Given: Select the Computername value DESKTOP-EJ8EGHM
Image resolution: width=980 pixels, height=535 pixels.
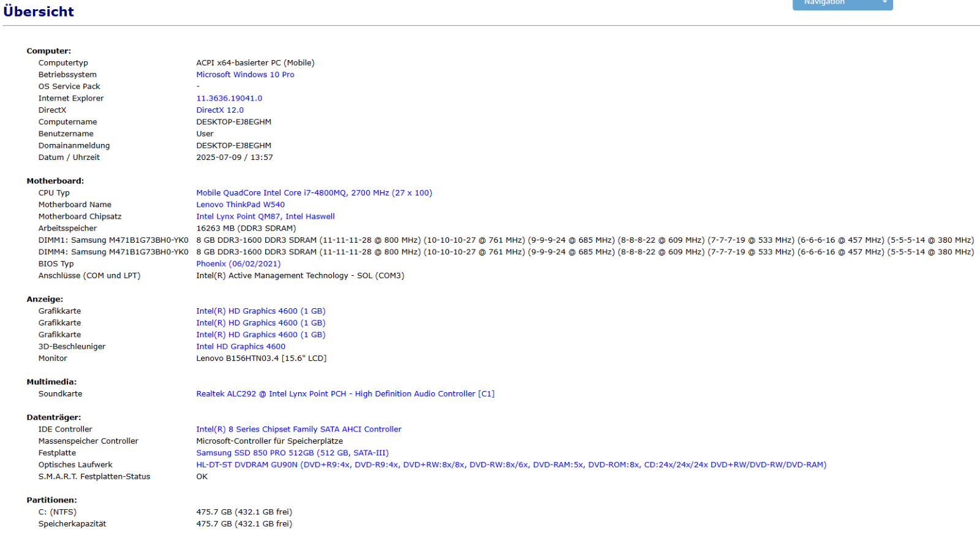Looking at the screenshot, I should click(x=233, y=122).
